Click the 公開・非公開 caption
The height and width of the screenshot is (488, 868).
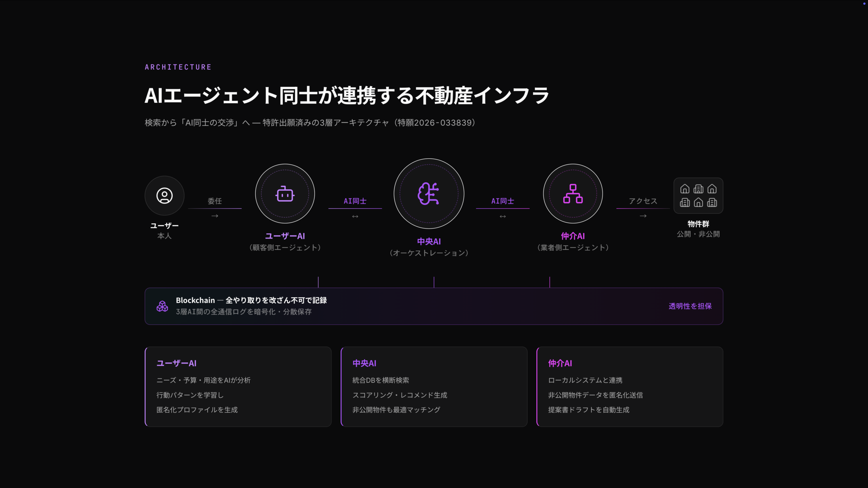point(698,234)
